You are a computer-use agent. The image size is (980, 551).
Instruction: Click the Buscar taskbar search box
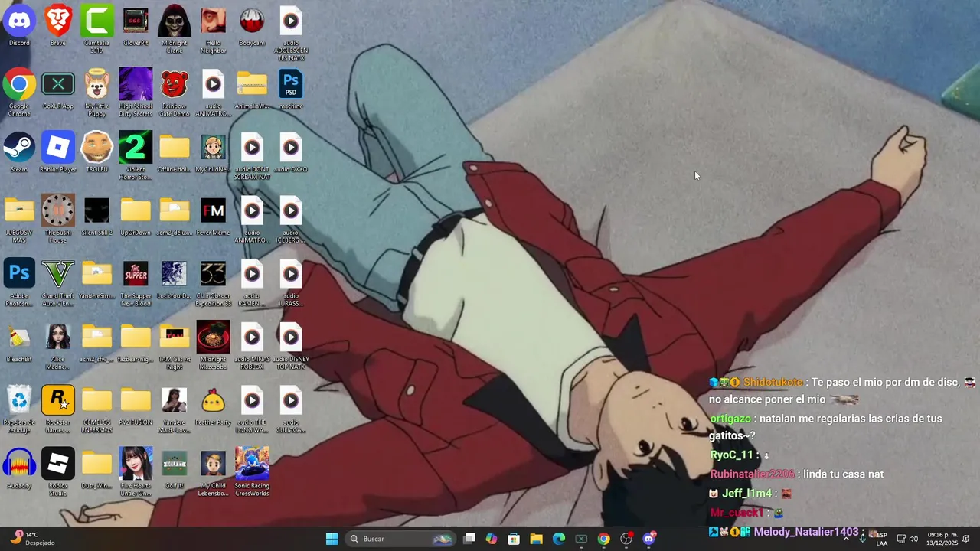[x=401, y=539]
